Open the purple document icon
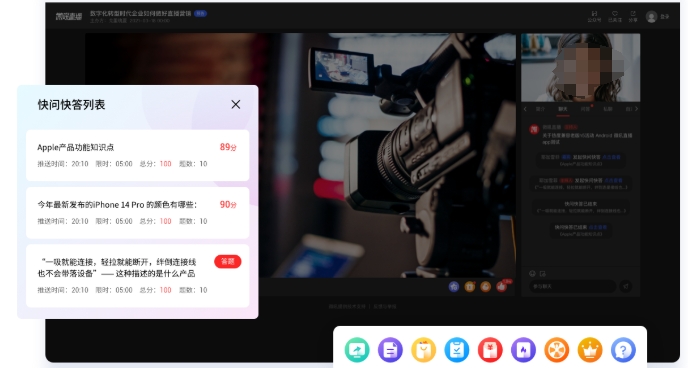 click(390, 350)
